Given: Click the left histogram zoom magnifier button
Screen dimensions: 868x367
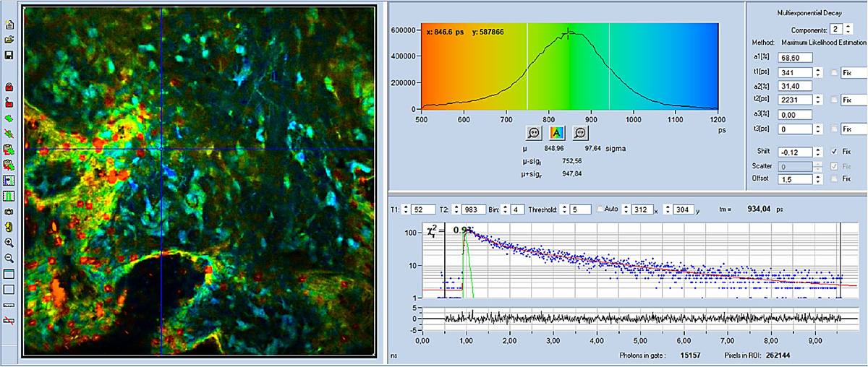Looking at the screenshot, I should [x=533, y=133].
